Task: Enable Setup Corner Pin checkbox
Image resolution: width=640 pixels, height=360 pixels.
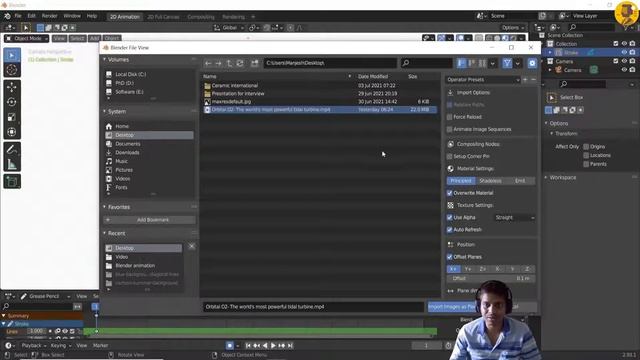Action: click(x=449, y=156)
